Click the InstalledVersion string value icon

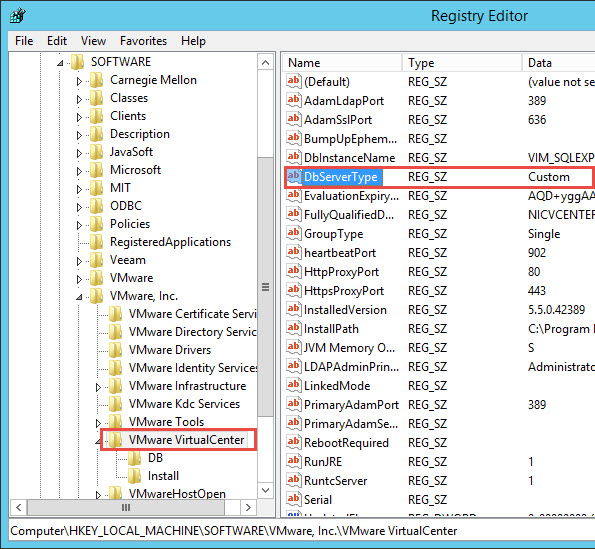[x=294, y=309]
